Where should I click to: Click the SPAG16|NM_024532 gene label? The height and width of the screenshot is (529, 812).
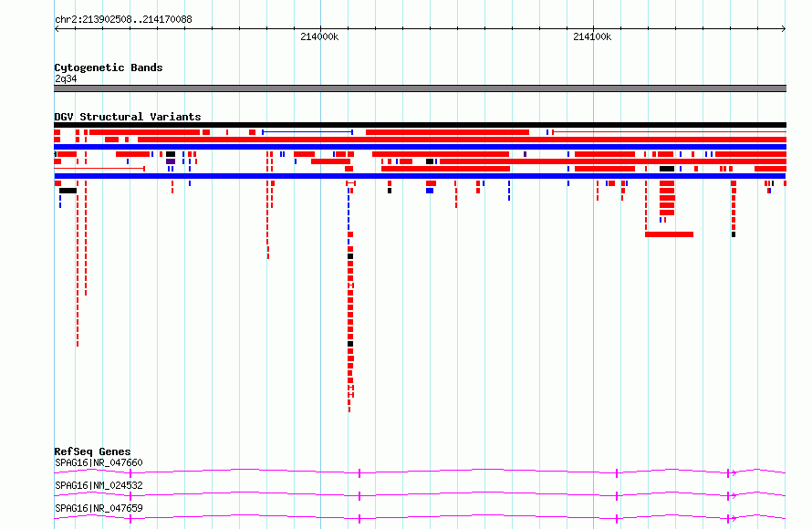click(x=99, y=485)
